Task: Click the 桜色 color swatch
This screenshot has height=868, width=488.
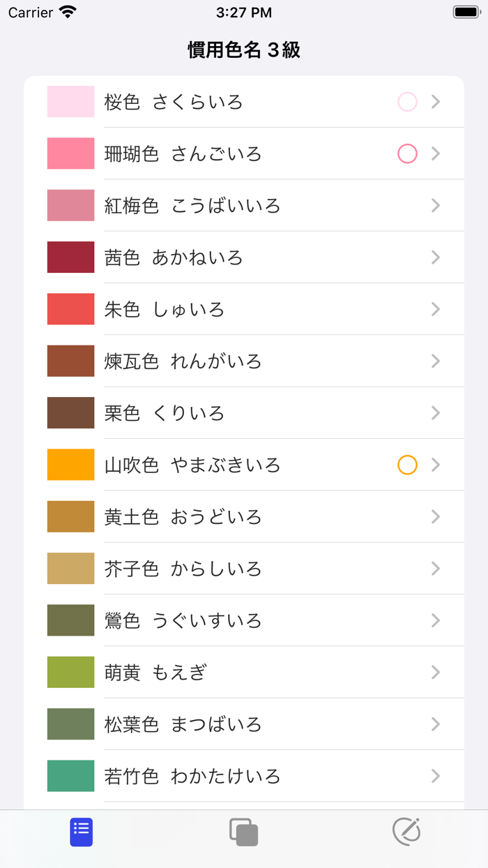Action: point(70,101)
